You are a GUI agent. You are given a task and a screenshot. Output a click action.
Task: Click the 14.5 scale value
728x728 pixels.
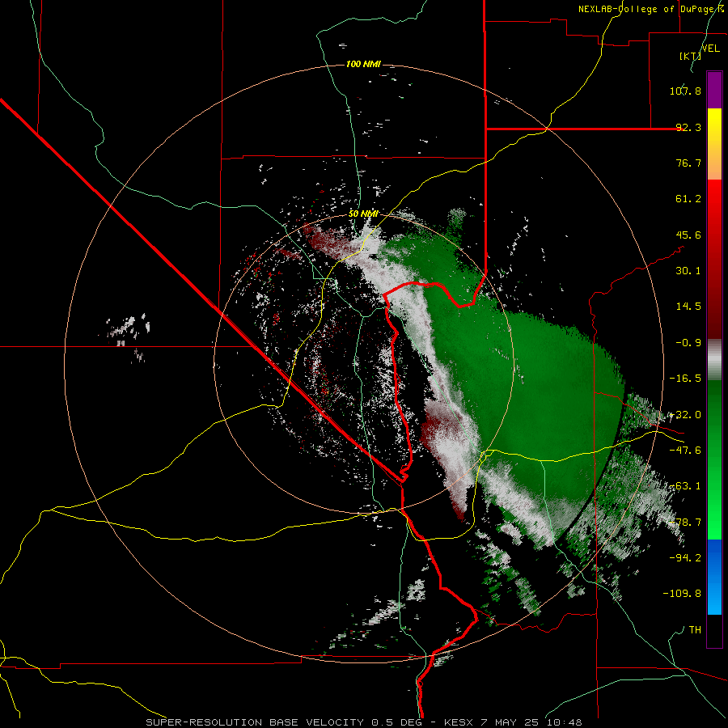point(688,307)
